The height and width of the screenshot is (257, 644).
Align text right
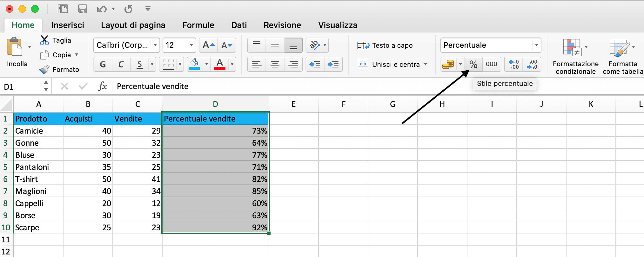[293, 64]
